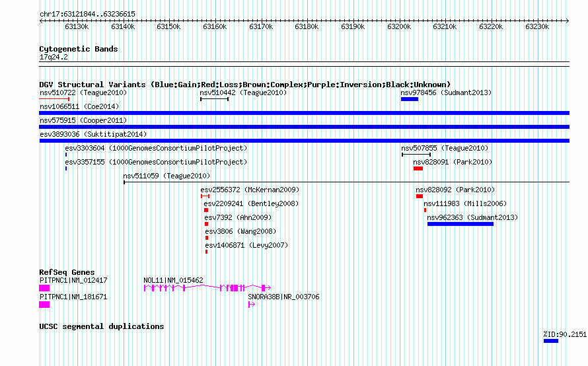Click the nsv978456 (Sudmant2013) label
The width and height of the screenshot is (588, 366).
click(x=446, y=92)
